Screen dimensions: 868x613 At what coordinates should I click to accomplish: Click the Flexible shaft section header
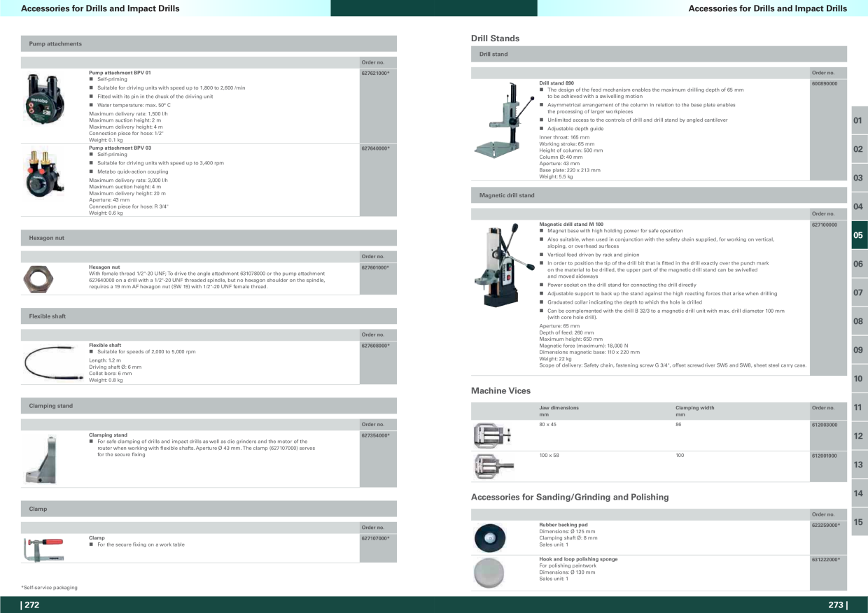(209, 316)
